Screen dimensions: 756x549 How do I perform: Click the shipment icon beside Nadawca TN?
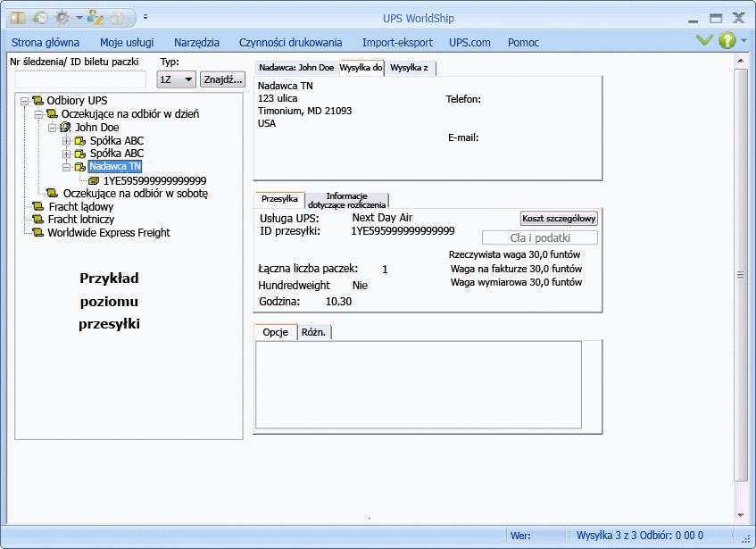[80, 167]
